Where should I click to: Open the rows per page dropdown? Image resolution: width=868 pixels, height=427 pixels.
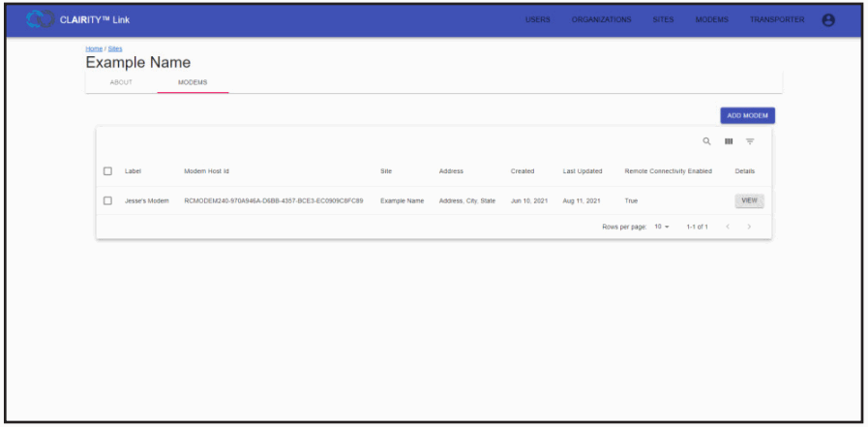[662, 227]
